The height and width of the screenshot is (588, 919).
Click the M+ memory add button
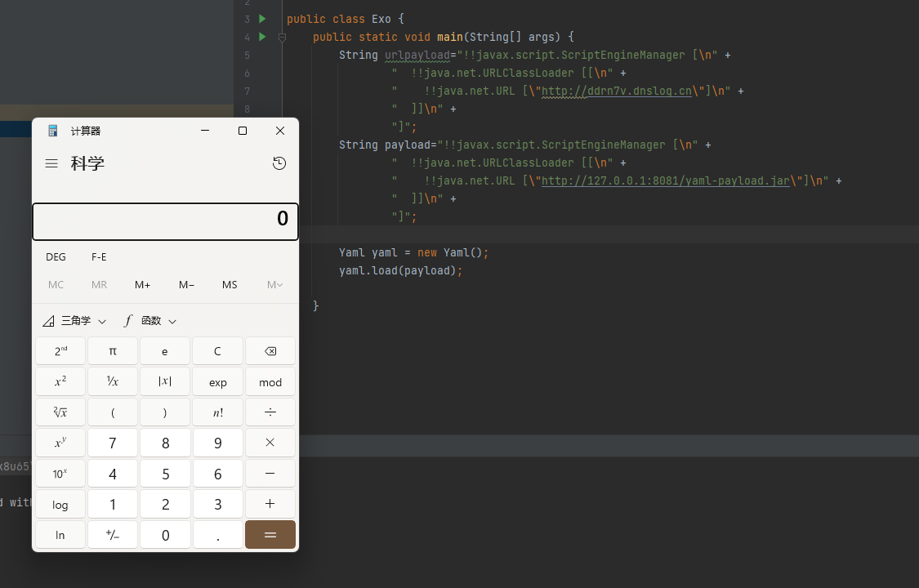[x=142, y=285]
